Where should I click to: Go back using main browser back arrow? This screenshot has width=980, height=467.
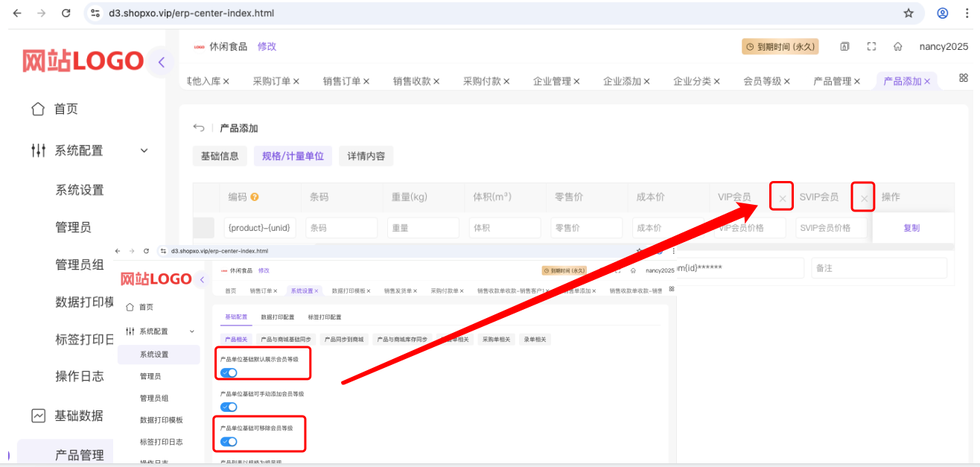pyautogui.click(x=17, y=13)
